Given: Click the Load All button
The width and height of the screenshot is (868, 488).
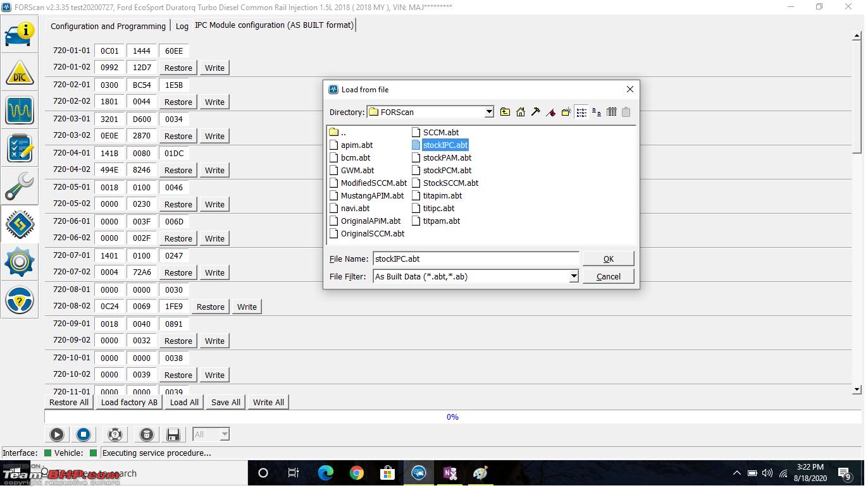Looking at the screenshot, I should click(x=184, y=402).
